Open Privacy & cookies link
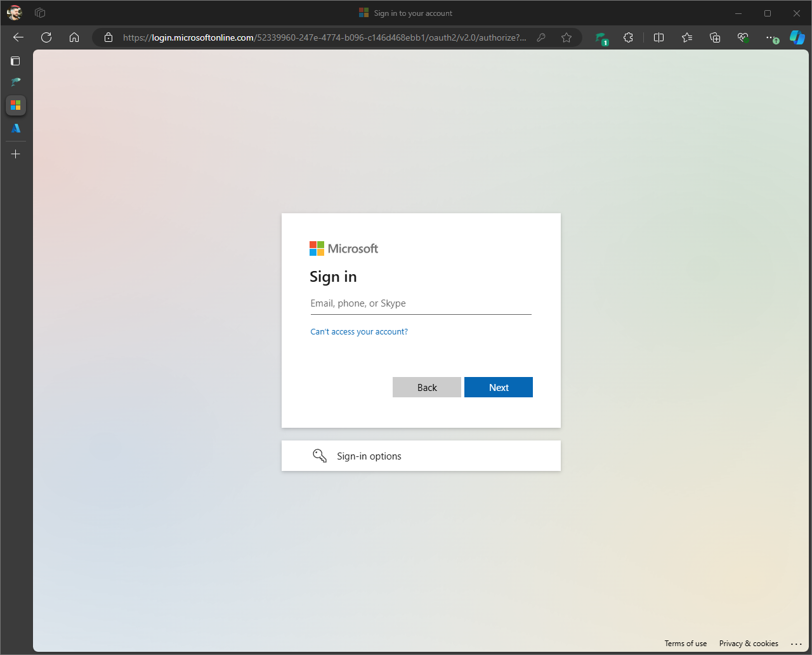The width and height of the screenshot is (812, 655). (x=749, y=643)
